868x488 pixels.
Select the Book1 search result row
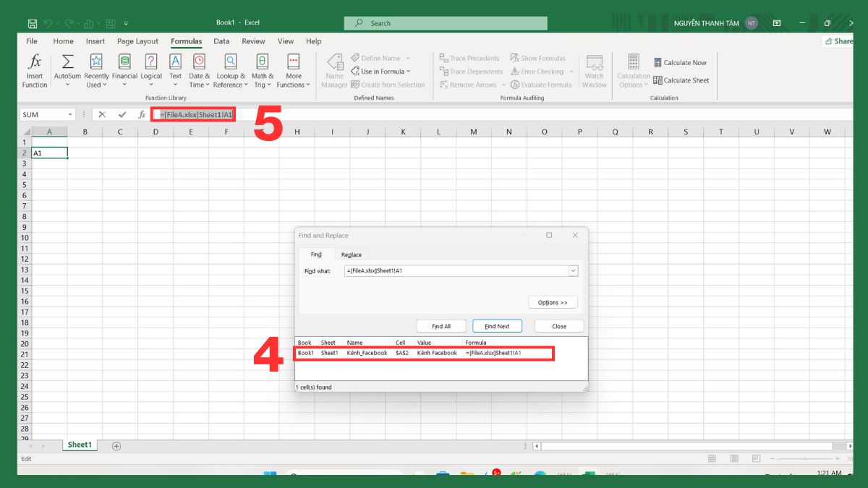tap(424, 353)
